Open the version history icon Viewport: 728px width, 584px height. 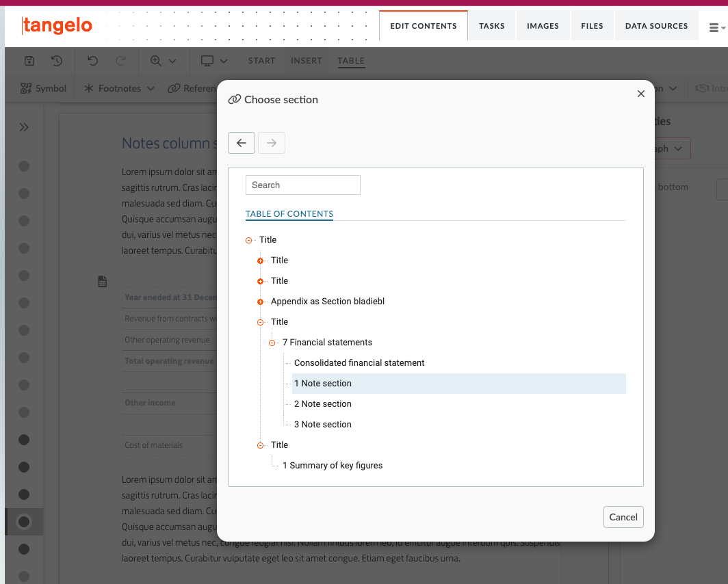(57, 61)
